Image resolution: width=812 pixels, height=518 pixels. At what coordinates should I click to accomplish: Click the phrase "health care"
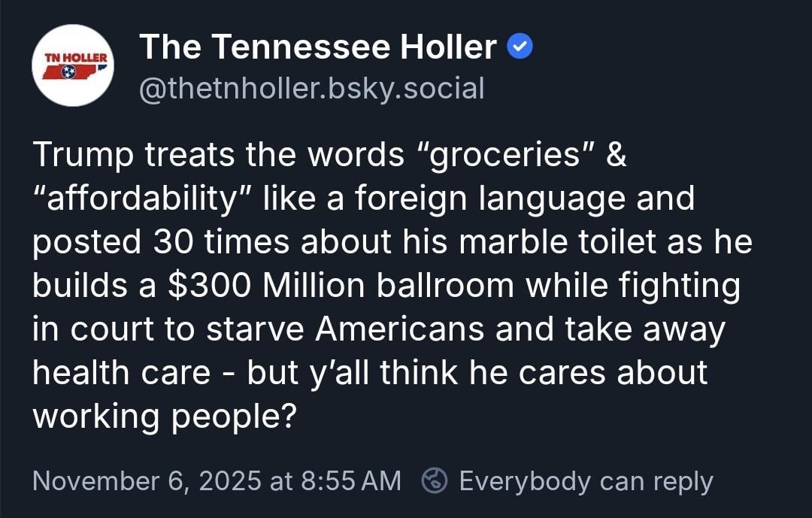(121, 374)
